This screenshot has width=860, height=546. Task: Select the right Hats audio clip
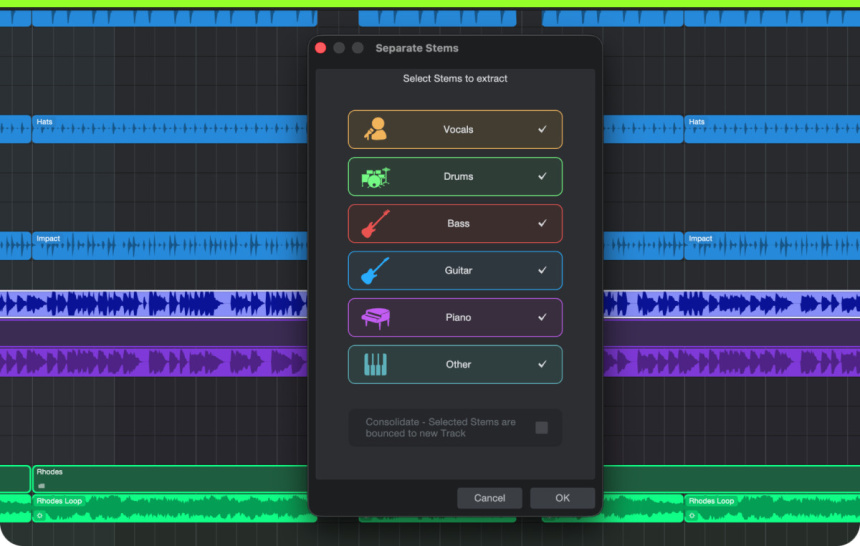[772, 129]
